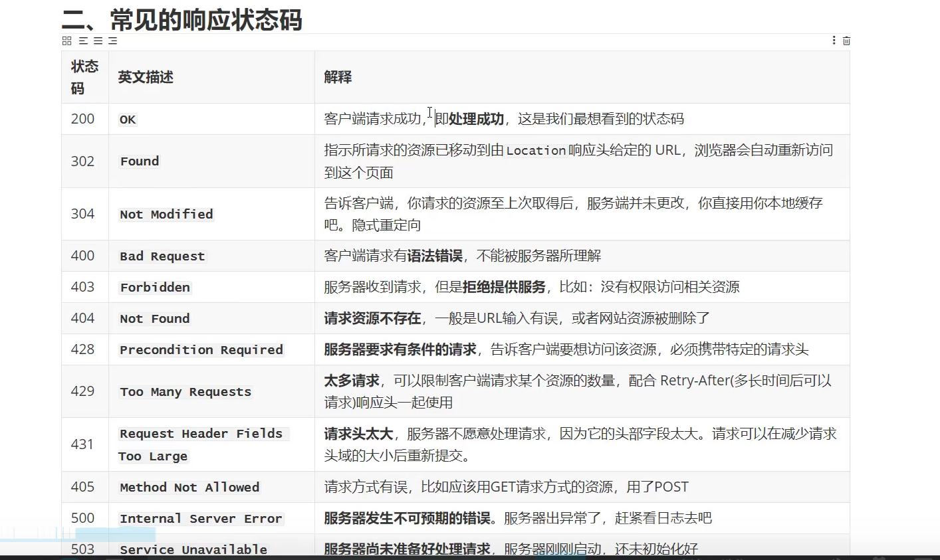Click the Precondition Required cell

coord(211,349)
